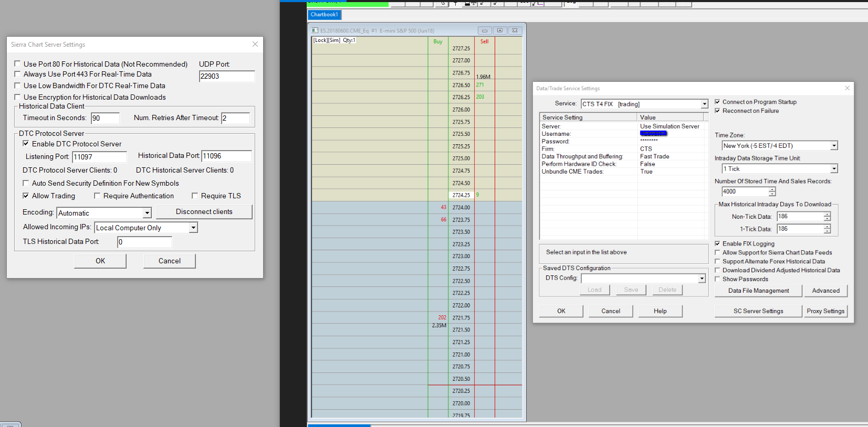Expand Intraday Data Storage Time Unit dropdown
The height and width of the screenshot is (427, 868).
pyautogui.click(x=834, y=169)
